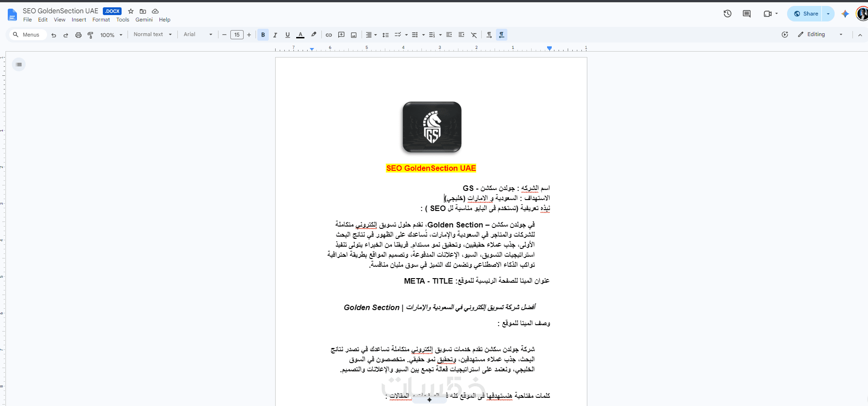Open the Insert menu
Screen dimensions: 868x406
coord(79,20)
